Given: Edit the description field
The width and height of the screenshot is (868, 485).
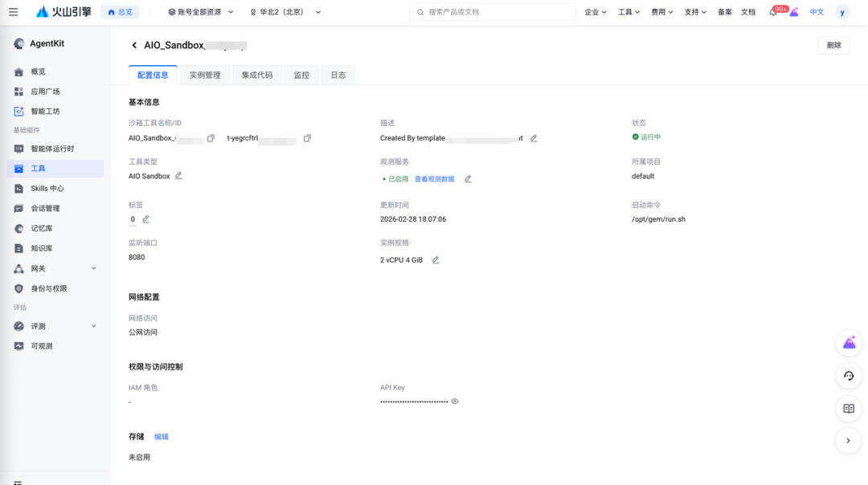Looking at the screenshot, I should (x=534, y=138).
